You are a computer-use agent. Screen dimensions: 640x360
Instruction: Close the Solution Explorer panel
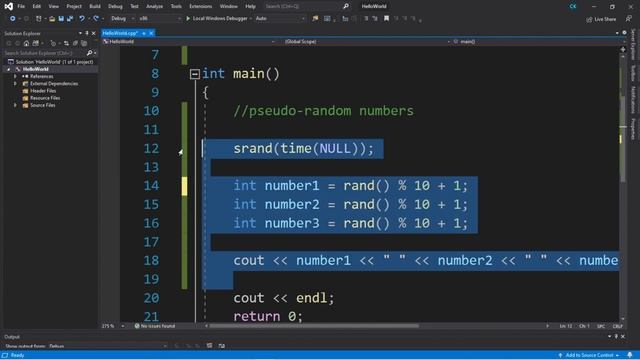(93, 33)
